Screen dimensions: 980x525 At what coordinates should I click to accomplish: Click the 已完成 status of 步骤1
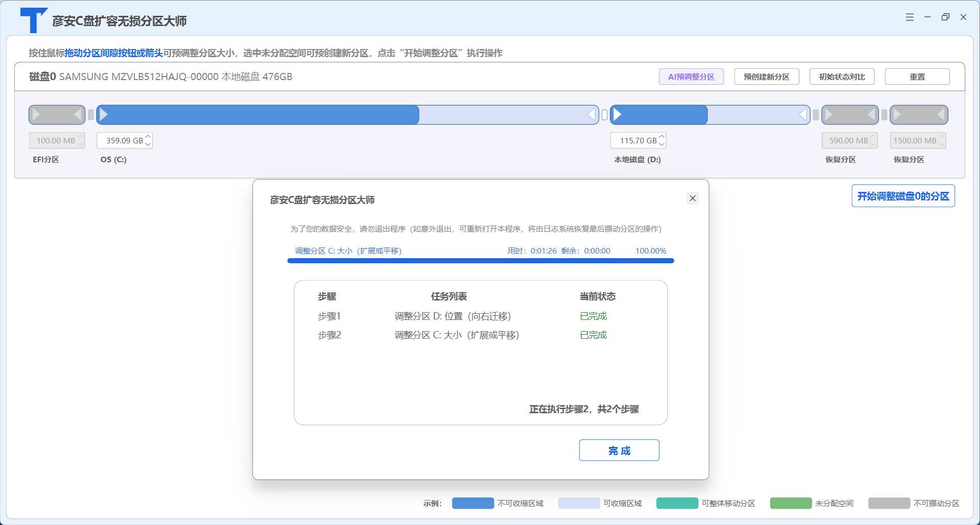pyautogui.click(x=593, y=316)
